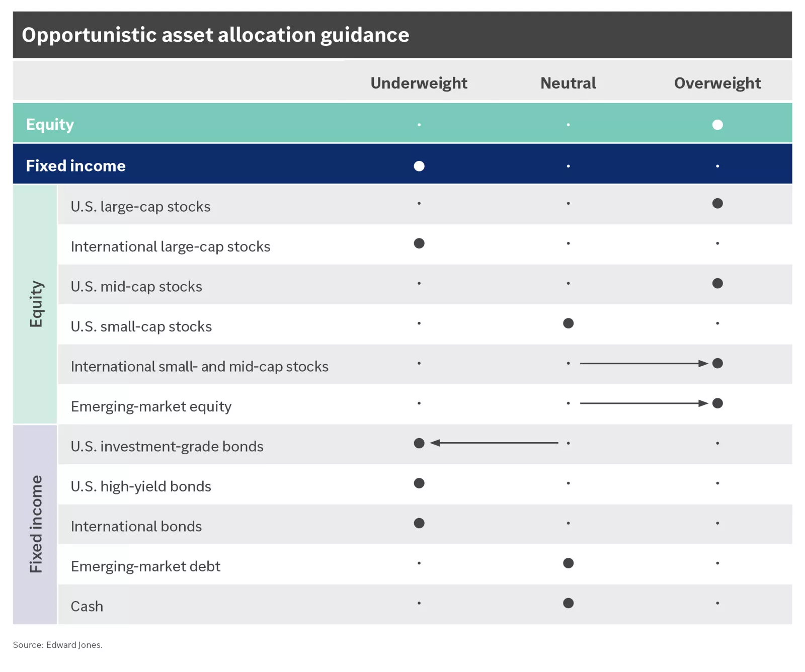This screenshot has width=805, height=672.
Task: Select the large Neutral dot for Cash
Action: coord(568,603)
